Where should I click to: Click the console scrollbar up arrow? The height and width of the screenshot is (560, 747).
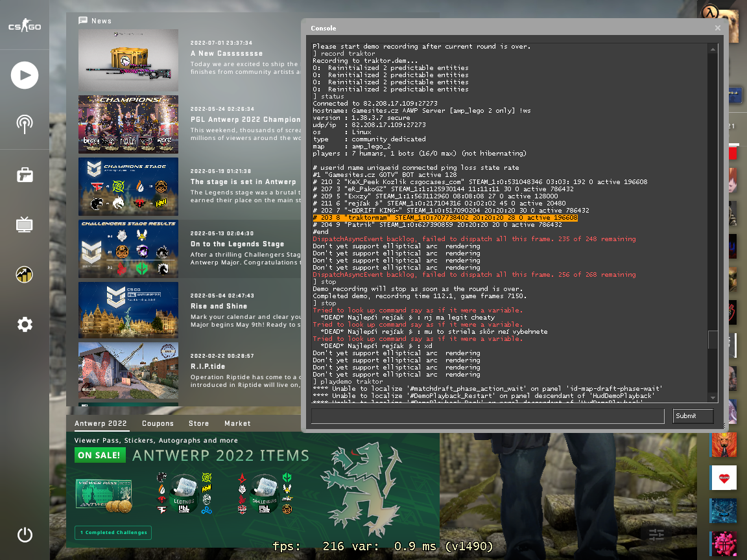coord(713,49)
